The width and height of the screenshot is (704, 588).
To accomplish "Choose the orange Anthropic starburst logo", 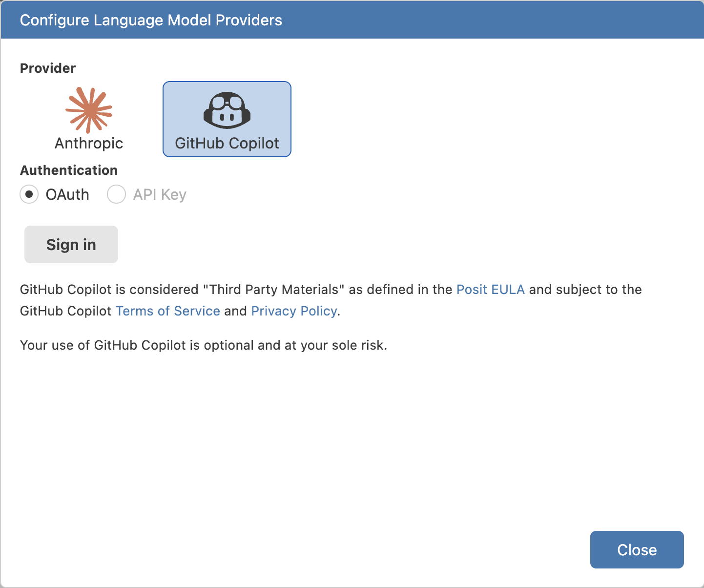I will pos(88,110).
